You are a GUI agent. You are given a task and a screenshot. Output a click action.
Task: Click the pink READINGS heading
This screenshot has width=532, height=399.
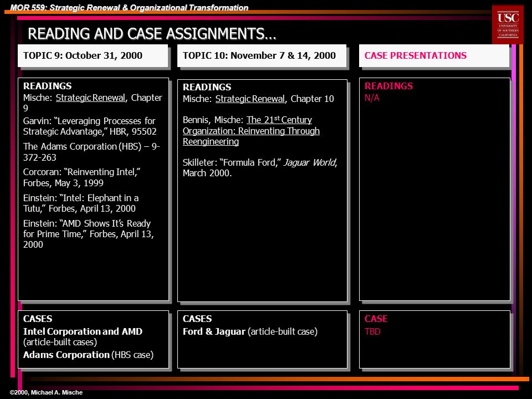[x=389, y=86]
